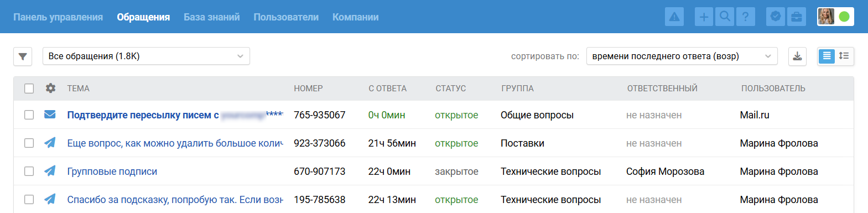Screen dimensions: 868x213
Task: Sort by ПОЛЬЗОВАТЕЛЬ column header
Action: click(x=773, y=89)
